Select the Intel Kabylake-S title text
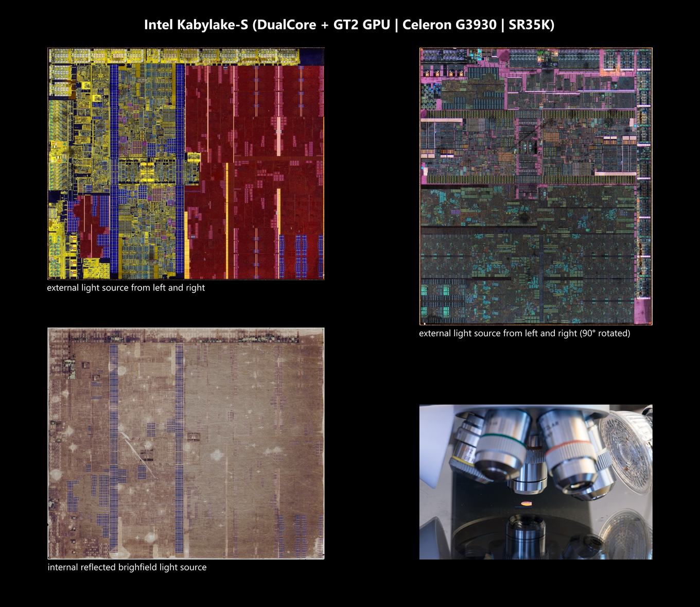Screen dimensions: 700x607 pyautogui.click(x=349, y=25)
